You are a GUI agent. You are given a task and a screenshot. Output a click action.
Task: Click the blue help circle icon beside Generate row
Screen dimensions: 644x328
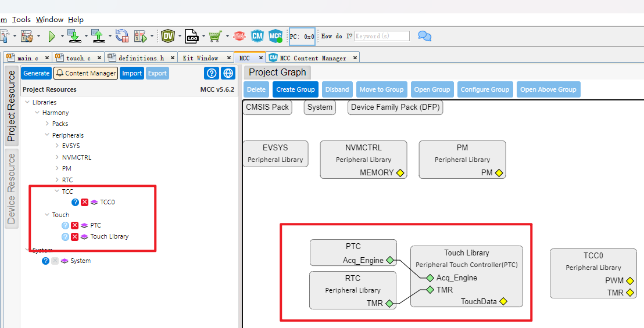(x=212, y=73)
